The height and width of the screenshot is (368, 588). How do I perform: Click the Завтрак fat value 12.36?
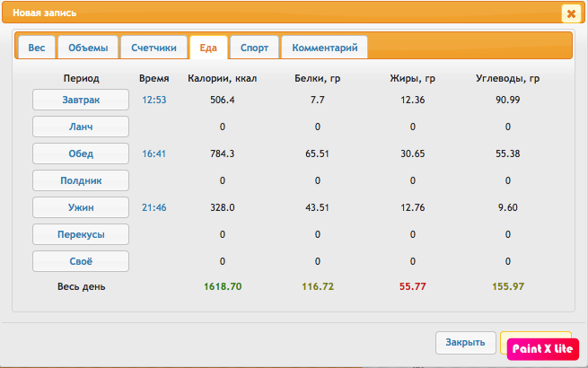413,101
